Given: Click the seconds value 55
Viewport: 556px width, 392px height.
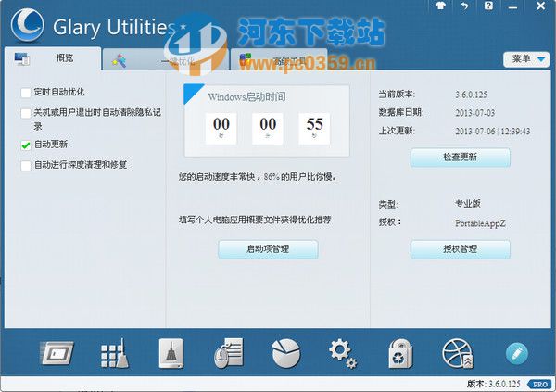Looking at the screenshot, I should (x=314, y=124).
